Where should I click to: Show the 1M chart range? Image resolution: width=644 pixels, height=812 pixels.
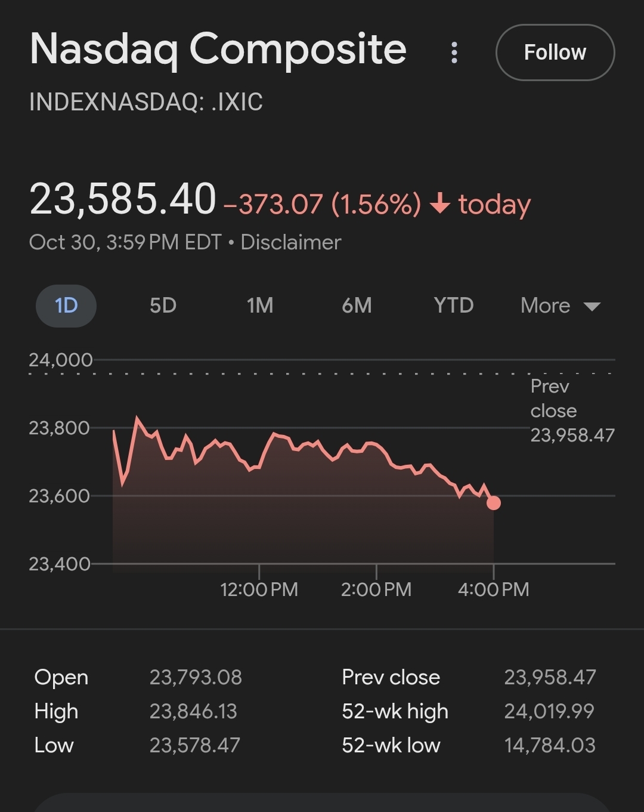tap(260, 305)
